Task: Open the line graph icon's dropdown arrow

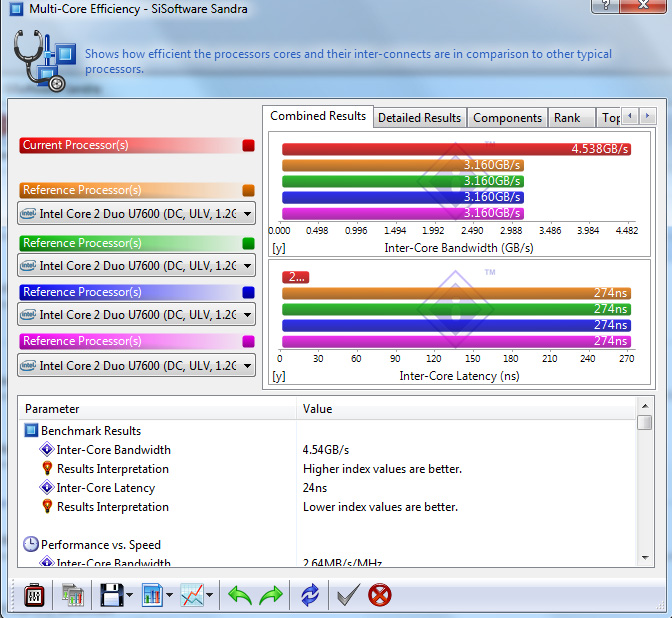Action: (x=210, y=595)
